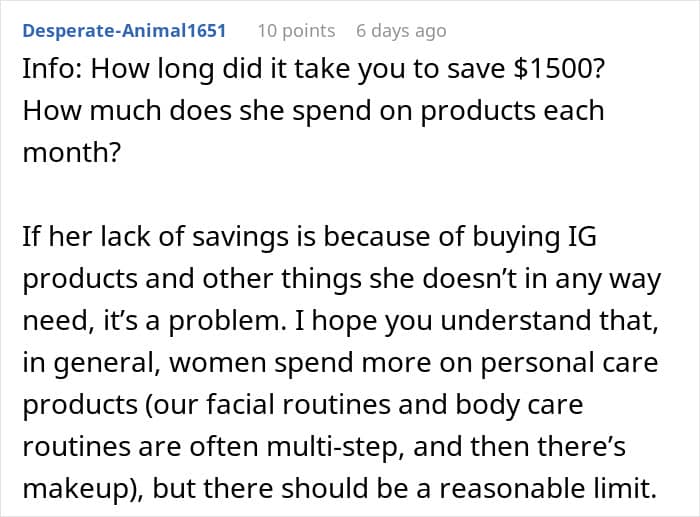Click the words "in general," in the comment
Image resolution: width=700 pixels, height=517 pixels.
(92, 363)
